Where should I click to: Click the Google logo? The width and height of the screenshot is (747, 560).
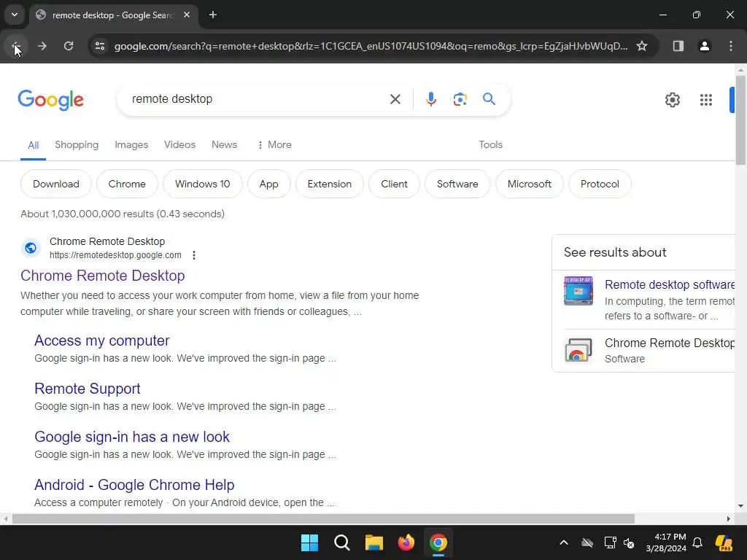pos(50,100)
